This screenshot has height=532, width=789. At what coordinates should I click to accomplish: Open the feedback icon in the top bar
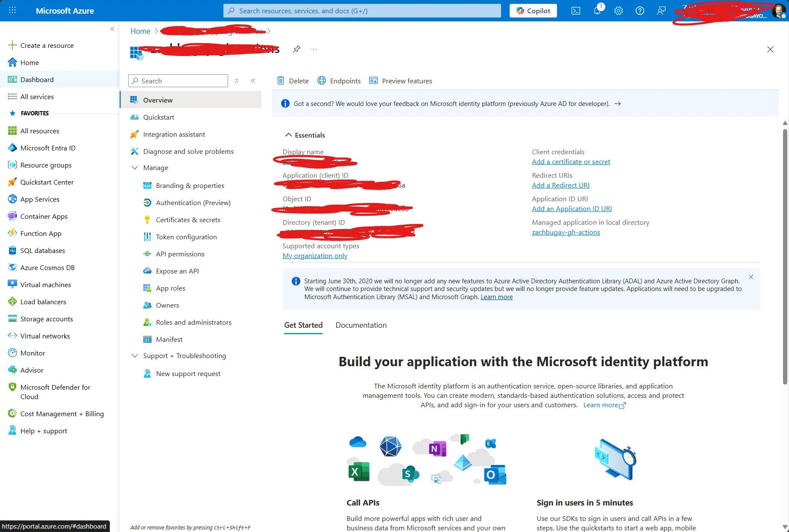(661, 11)
